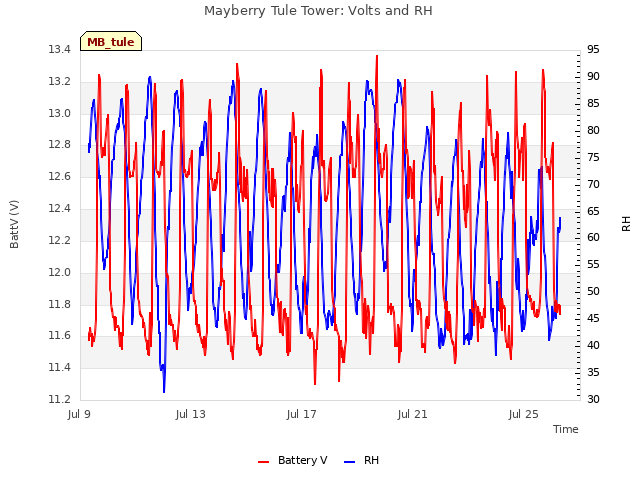The height and width of the screenshot is (480, 640).
Task: Click the 30 right axis value
Action: [x=593, y=399]
